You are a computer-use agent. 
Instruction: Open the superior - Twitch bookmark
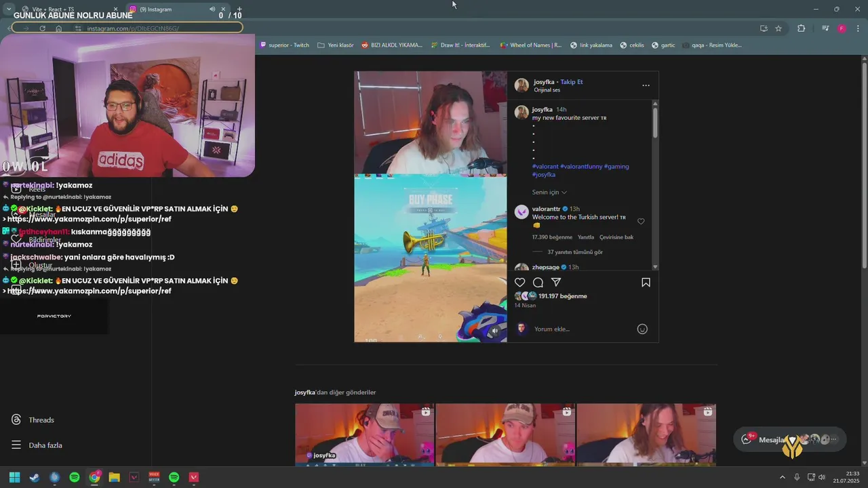[x=284, y=45]
